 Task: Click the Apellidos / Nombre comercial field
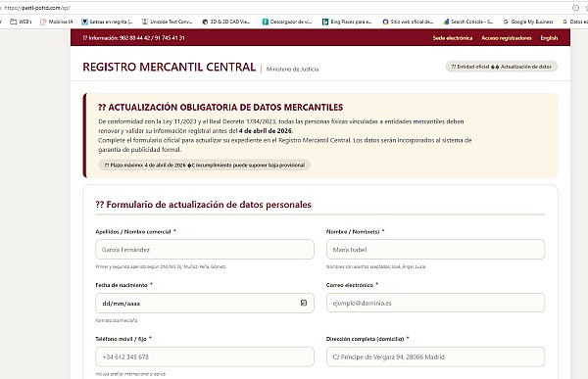205,250
